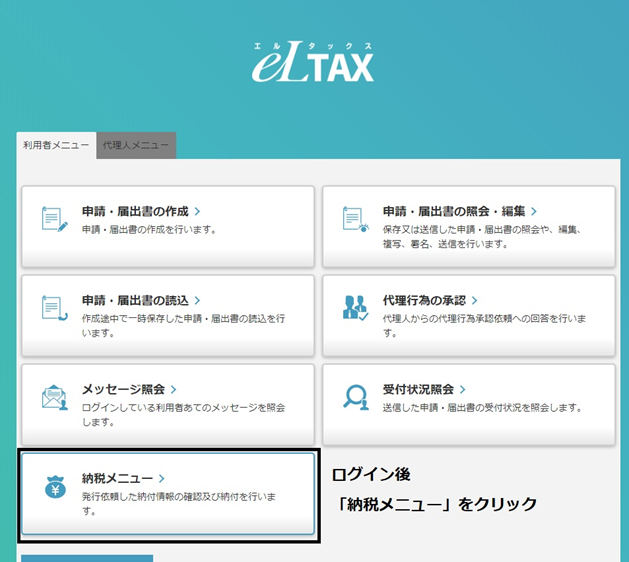
Task: Click the eLTAX logo
Action: point(313,62)
